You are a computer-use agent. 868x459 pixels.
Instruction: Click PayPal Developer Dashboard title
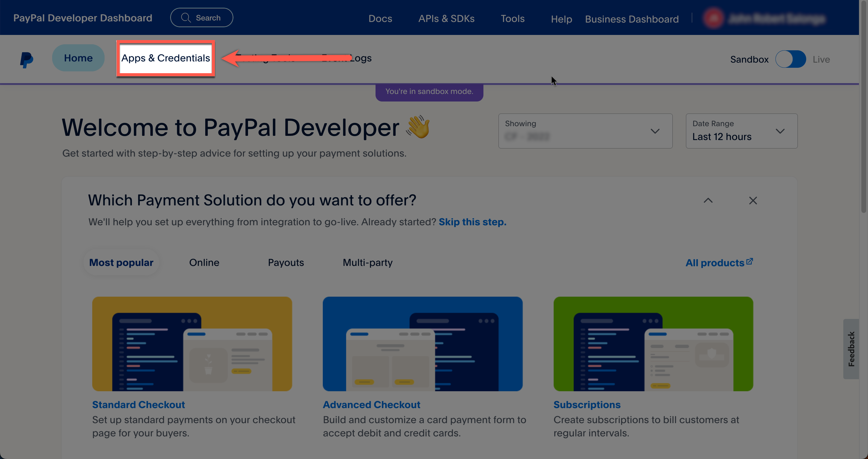click(x=83, y=18)
